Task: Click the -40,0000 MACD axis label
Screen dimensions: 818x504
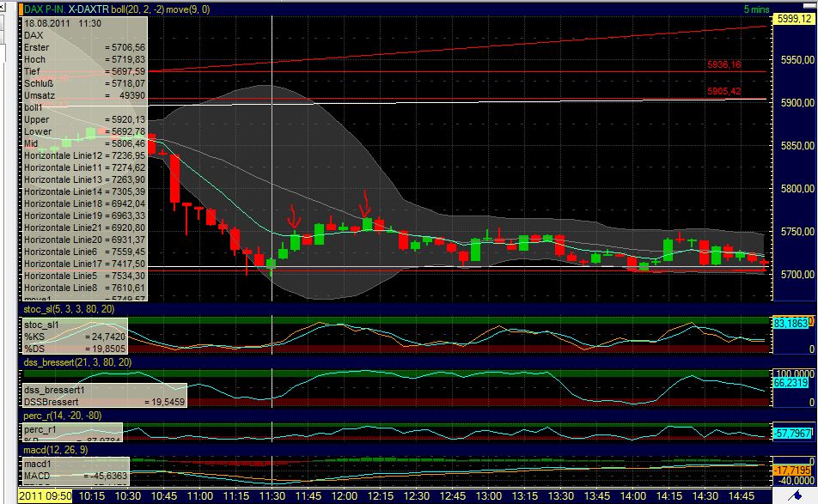Action: tap(797, 480)
